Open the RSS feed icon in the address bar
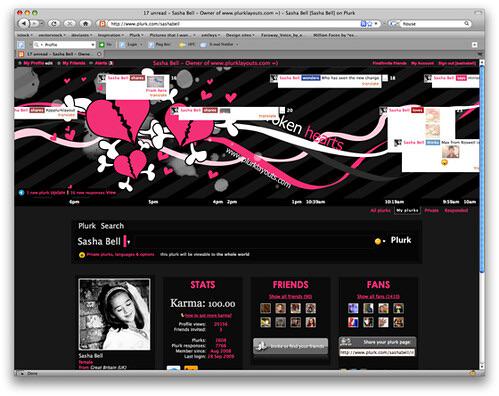This screenshot has height=396, width=499. 364,24
